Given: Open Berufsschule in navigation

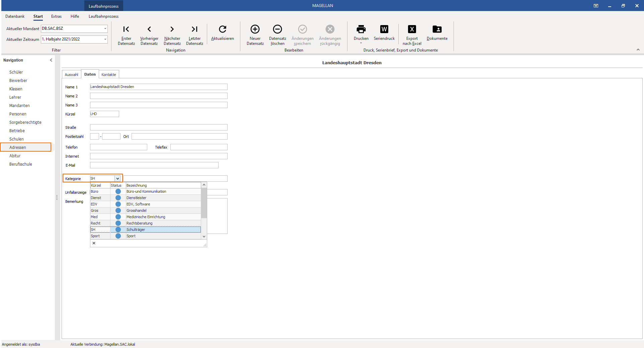Looking at the screenshot, I should pos(21,164).
